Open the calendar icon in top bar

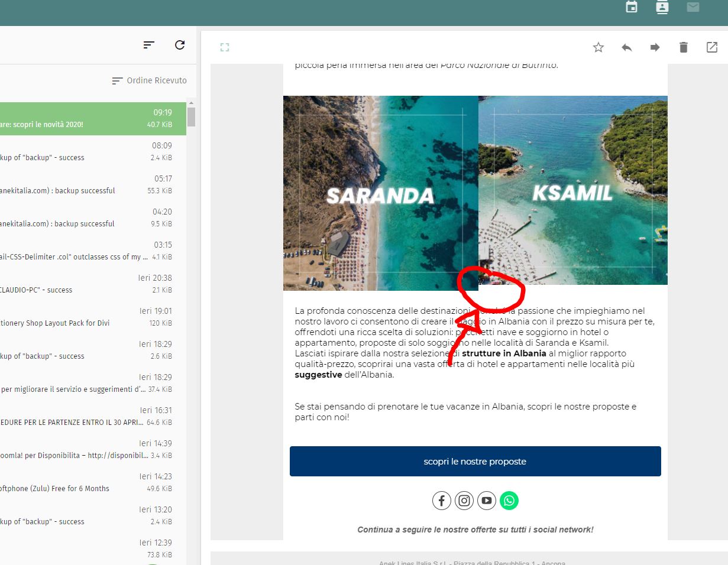pyautogui.click(x=632, y=7)
